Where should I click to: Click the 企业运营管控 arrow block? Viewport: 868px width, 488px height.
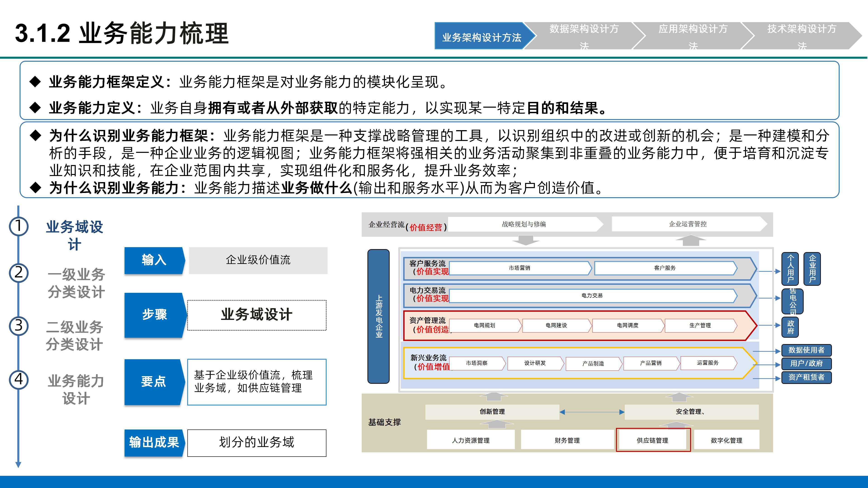pos(689,224)
